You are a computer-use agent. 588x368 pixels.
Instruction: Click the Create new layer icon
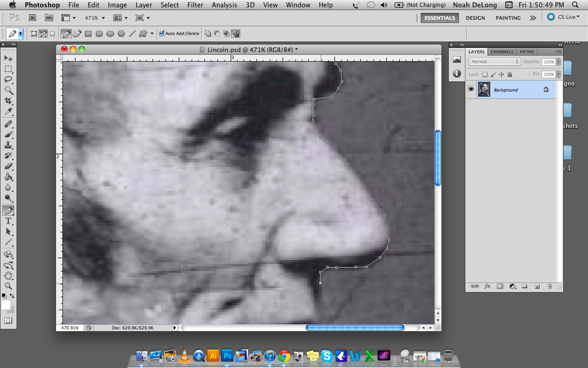coord(537,286)
